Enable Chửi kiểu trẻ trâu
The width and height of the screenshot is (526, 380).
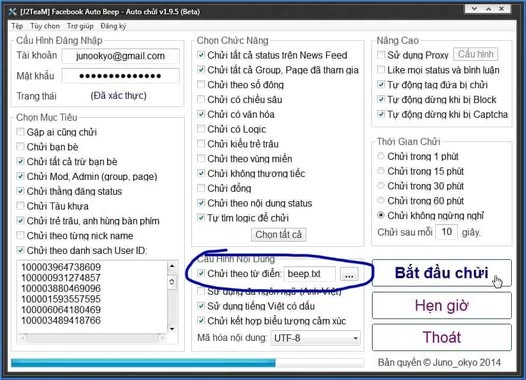coord(201,144)
